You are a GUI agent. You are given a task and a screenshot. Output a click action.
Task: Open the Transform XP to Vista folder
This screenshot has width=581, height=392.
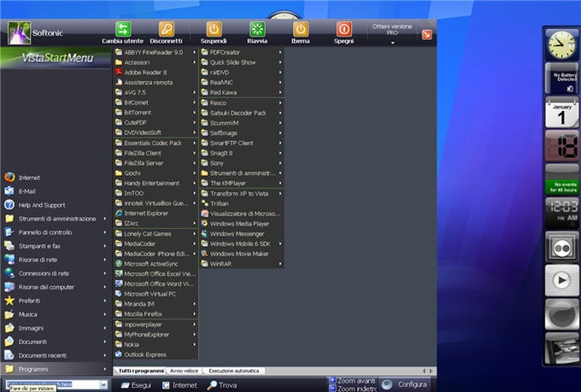point(242,193)
